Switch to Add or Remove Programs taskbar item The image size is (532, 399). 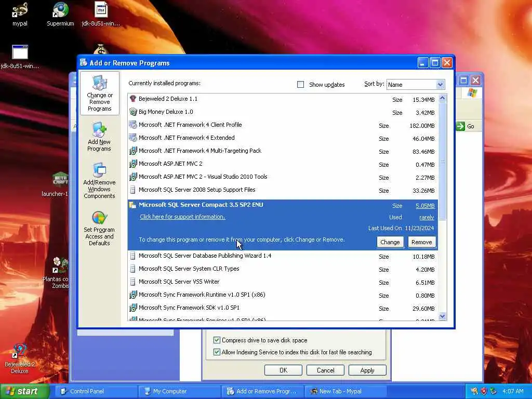[262, 391]
